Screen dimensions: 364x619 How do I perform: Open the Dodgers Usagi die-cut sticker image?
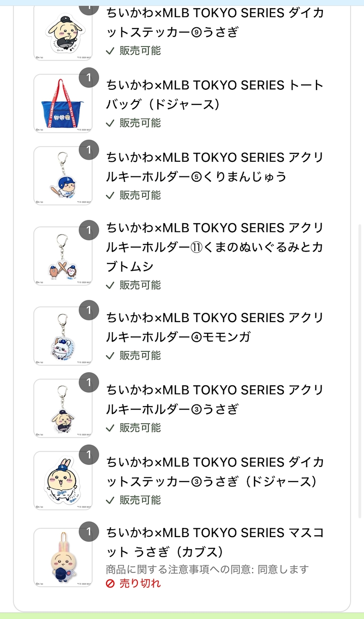coord(63,481)
